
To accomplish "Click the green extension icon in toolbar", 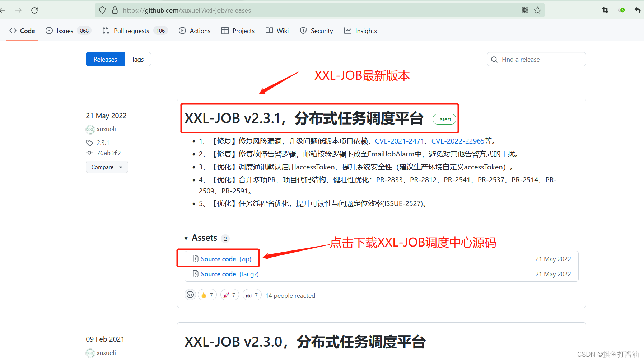I will (x=621, y=10).
